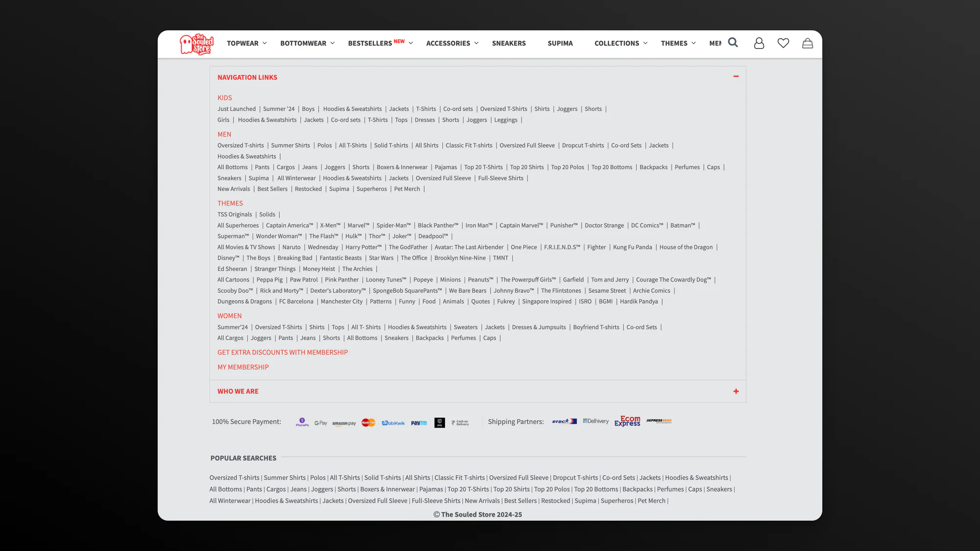The height and width of the screenshot is (551, 980).
Task: Open the shopping bag icon
Action: (808, 43)
